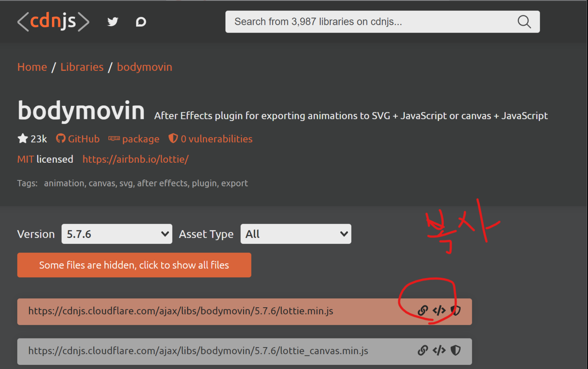
Task: Go to Home breadcrumb
Action: tap(32, 67)
